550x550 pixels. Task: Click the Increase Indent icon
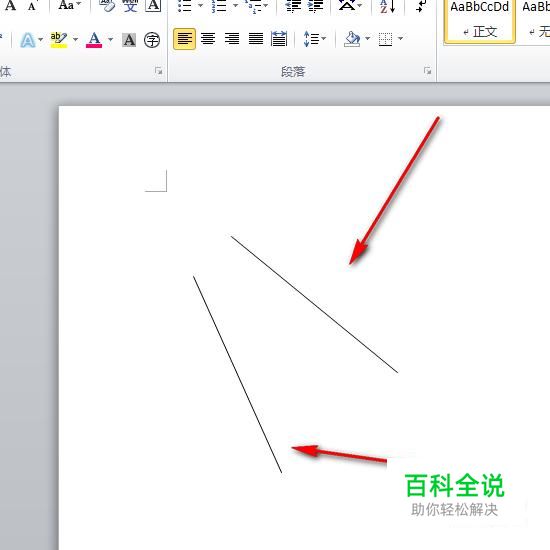315,6
